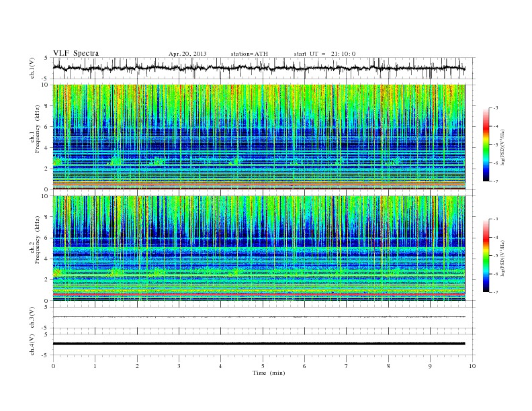Click the "2" kHz tick of ch.2 spectrogram
Screen dimensions: 532x411
(x=46, y=280)
